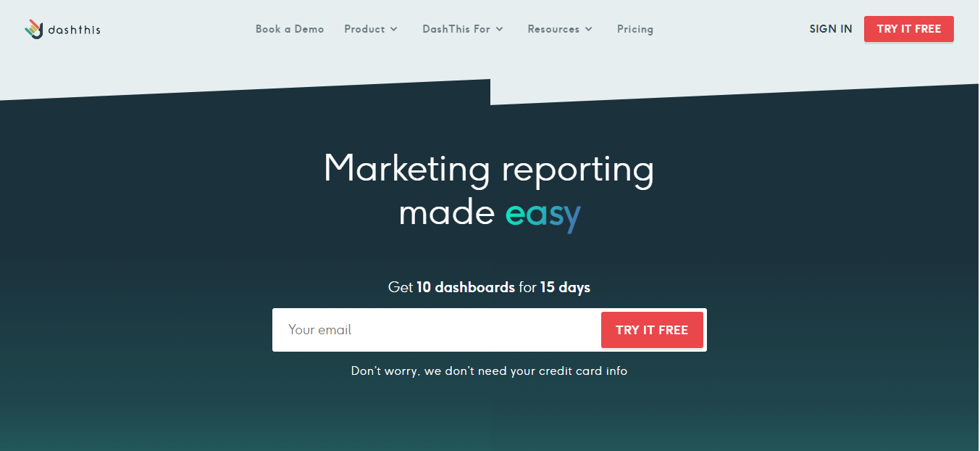Click the SIGN IN link

tap(831, 29)
